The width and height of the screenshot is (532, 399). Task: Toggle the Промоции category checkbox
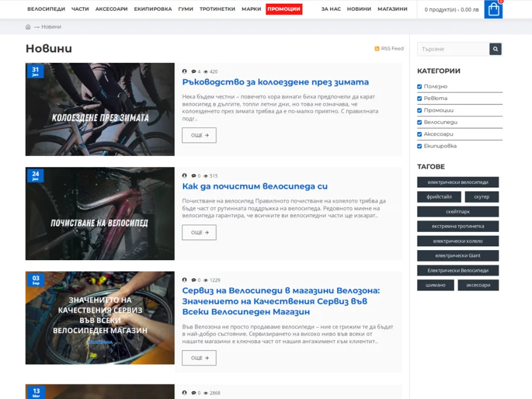click(x=419, y=110)
